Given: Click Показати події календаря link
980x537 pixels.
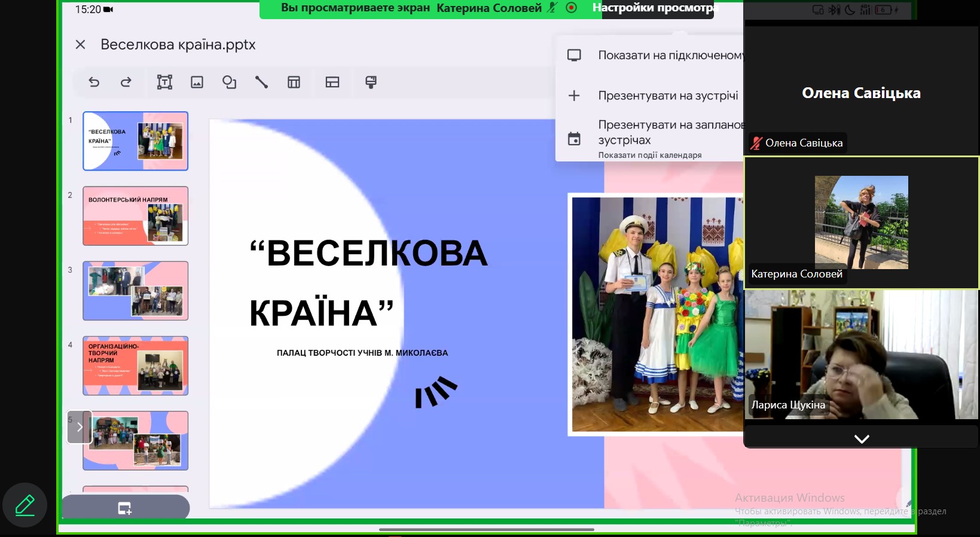Looking at the screenshot, I should [x=649, y=155].
